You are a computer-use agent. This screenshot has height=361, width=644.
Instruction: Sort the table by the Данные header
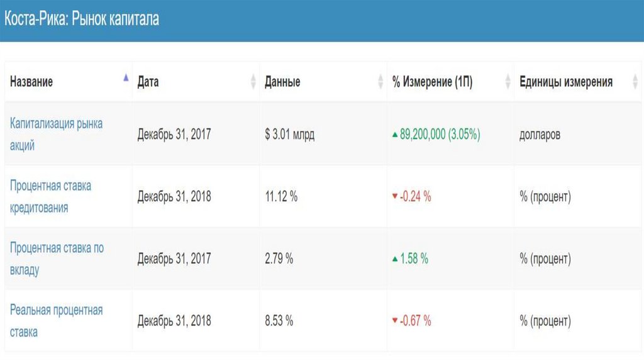pos(282,82)
